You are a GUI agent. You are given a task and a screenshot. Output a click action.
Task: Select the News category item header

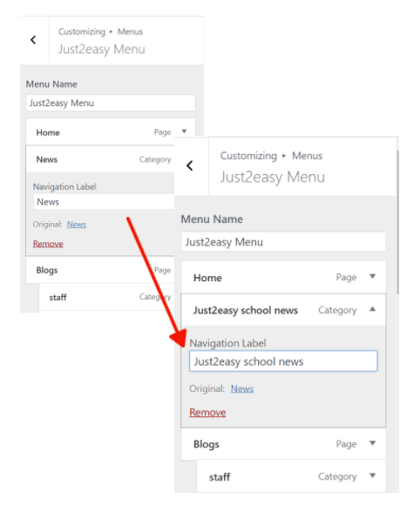[x=100, y=159]
